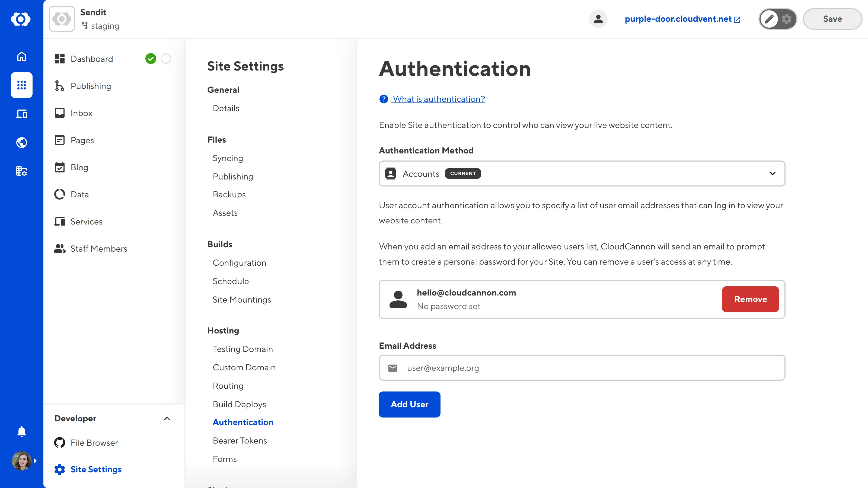Click the CloudCannon logo at top left
Screen dimensions: 868x488
point(21,19)
